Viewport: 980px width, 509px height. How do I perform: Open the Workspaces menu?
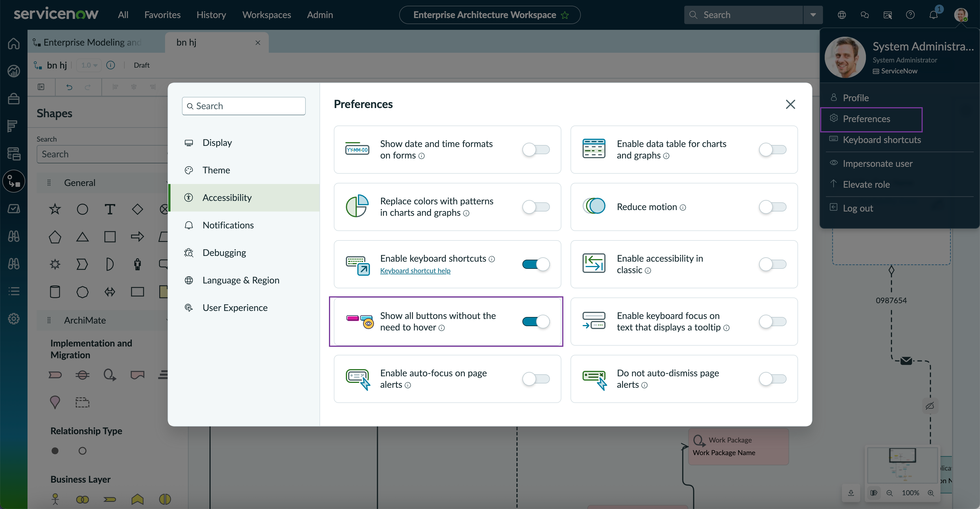[x=267, y=15]
